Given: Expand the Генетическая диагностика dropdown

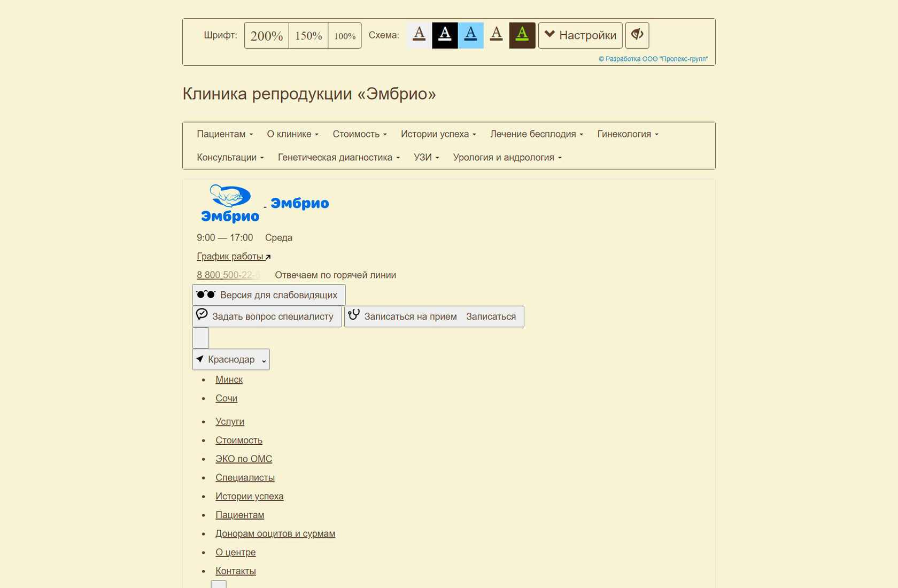Looking at the screenshot, I should 339,158.
